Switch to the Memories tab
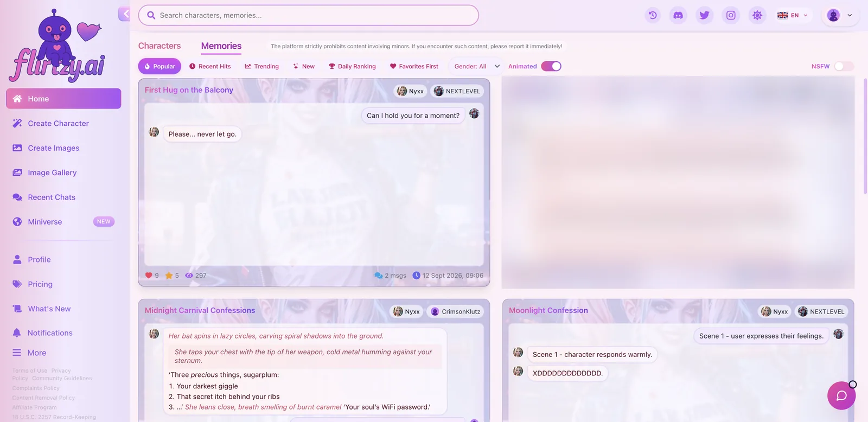The width and height of the screenshot is (868, 422). [x=221, y=46]
